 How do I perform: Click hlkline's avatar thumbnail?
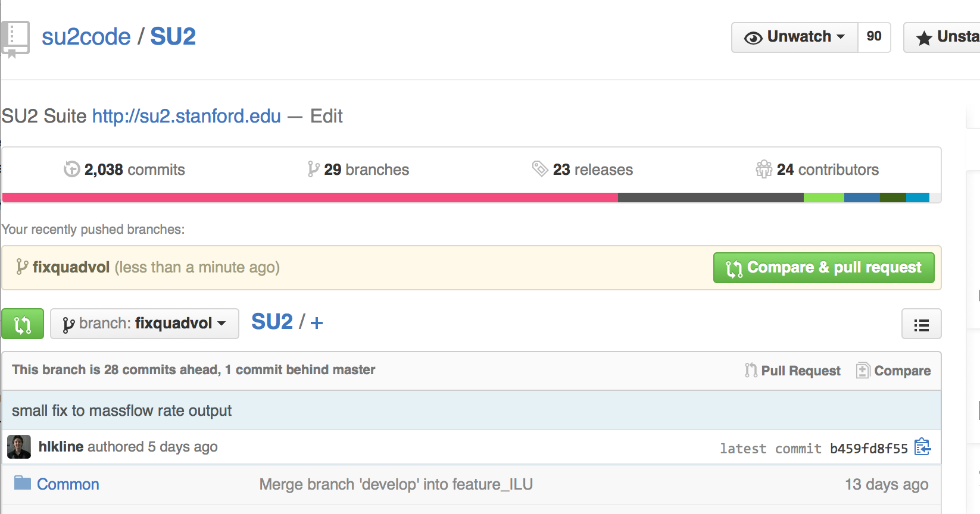[19, 447]
